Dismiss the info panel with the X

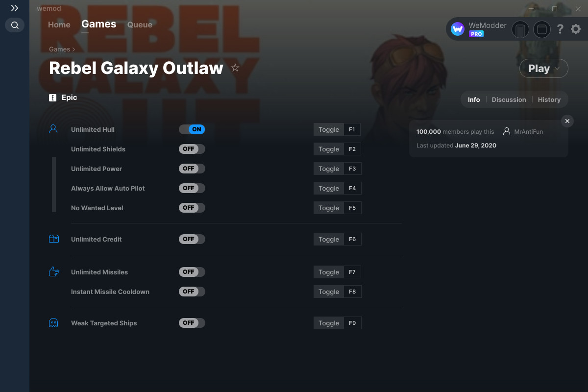pos(567,121)
